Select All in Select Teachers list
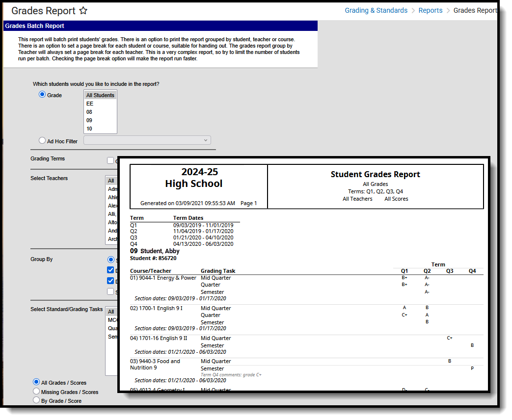The image size is (512, 420). (111, 181)
